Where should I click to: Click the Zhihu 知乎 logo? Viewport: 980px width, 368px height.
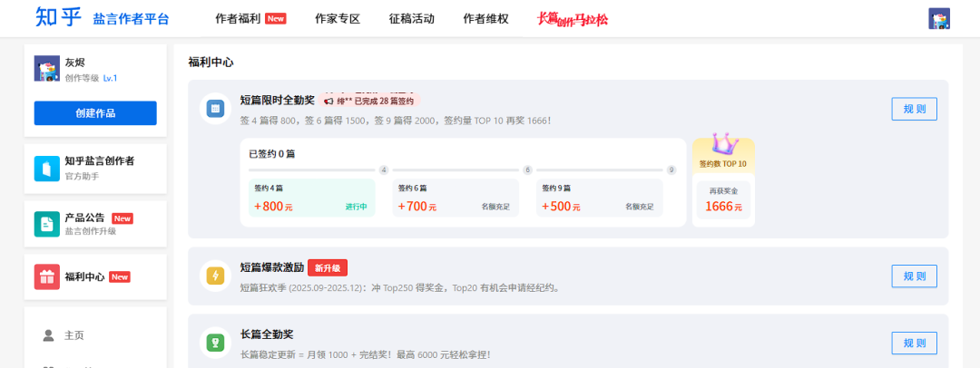coord(58,18)
